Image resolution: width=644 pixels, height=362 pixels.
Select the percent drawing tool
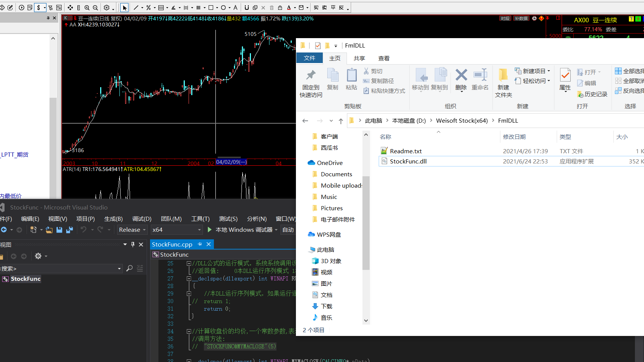(x=149, y=8)
